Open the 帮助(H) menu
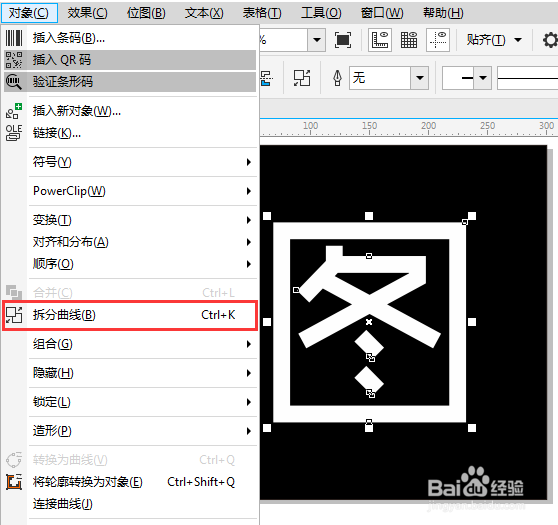This screenshot has height=525, width=558. click(x=443, y=13)
